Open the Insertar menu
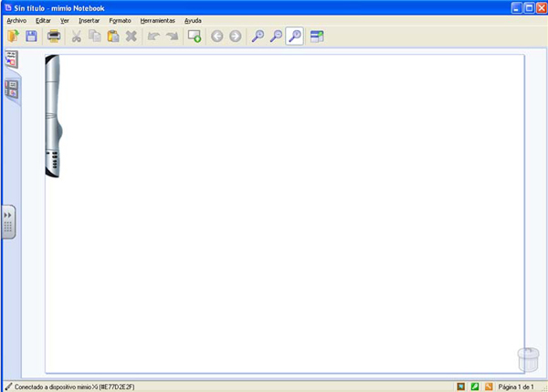This screenshot has height=392, width=548. coord(90,20)
